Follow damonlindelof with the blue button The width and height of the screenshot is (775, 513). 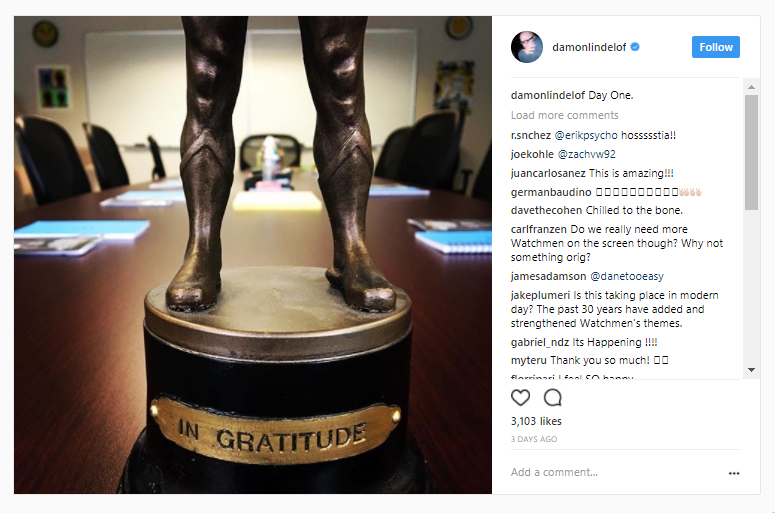click(x=716, y=47)
